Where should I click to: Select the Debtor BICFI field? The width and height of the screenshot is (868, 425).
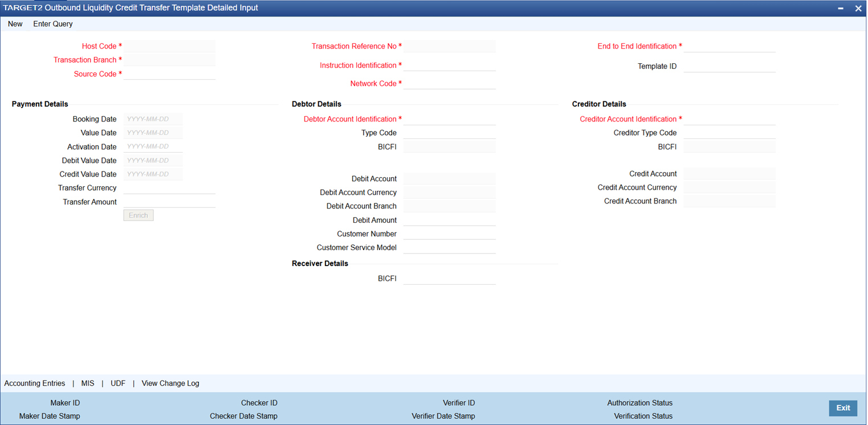pyautogui.click(x=450, y=146)
